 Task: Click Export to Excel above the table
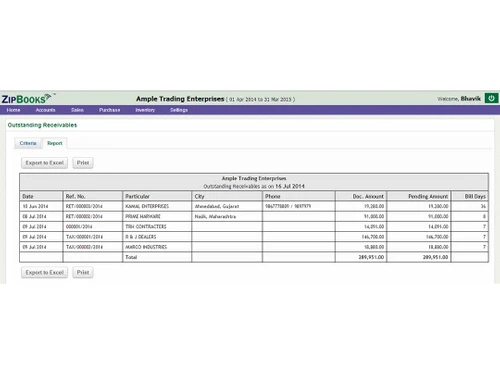tap(44, 163)
